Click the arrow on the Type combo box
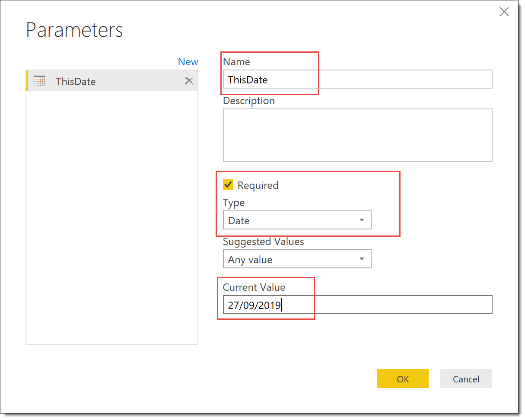 click(362, 220)
